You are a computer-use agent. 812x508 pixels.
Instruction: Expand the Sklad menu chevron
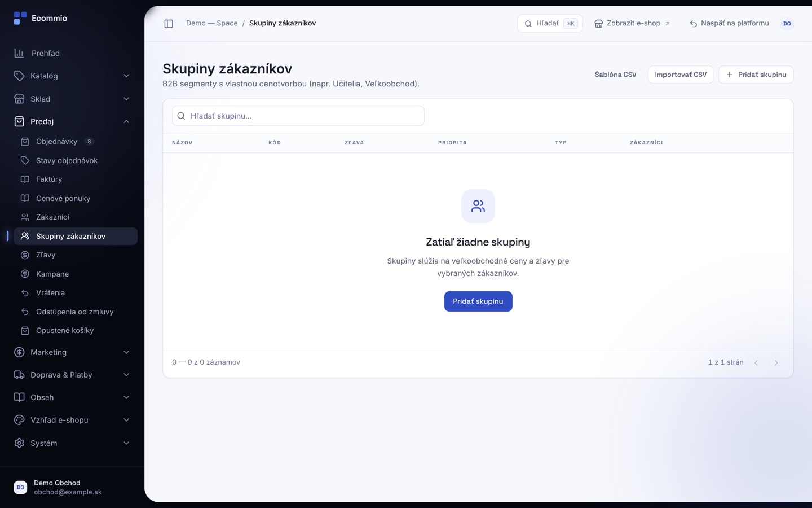click(126, 99)
